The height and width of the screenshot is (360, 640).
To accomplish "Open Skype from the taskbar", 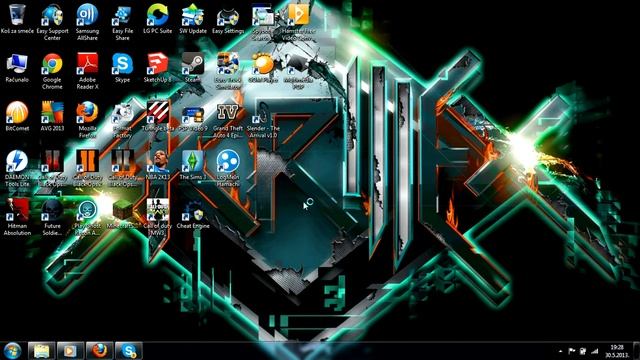I will pyautogui.click(x=129, y=351).
